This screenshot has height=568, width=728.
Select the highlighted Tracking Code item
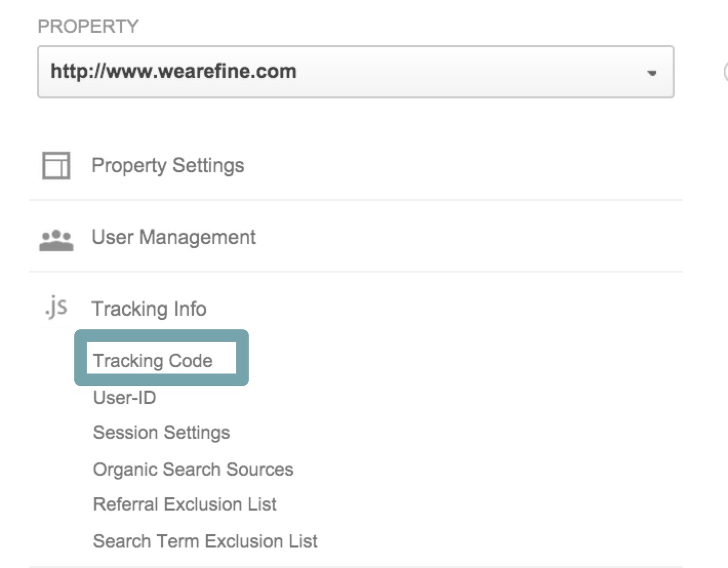tap(153, 360)
